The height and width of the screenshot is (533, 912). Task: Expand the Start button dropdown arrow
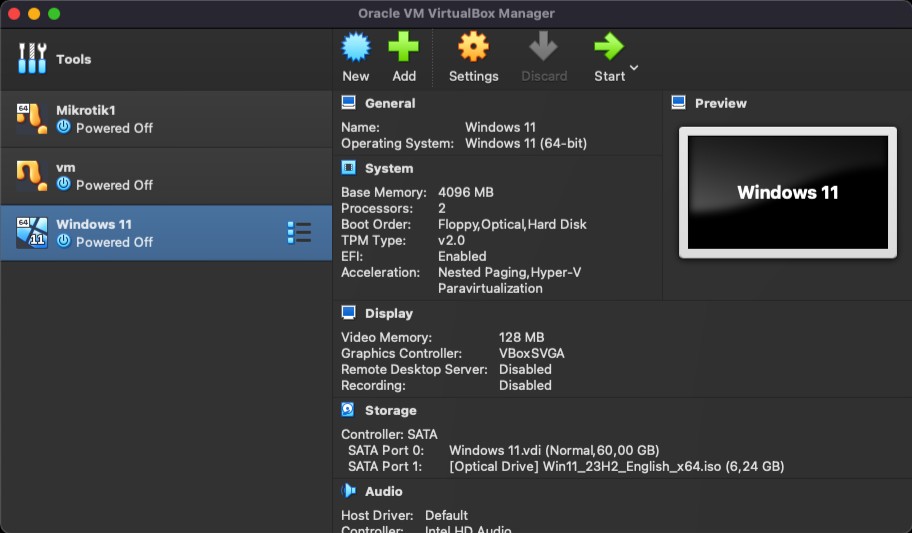[x=634, y=69]
